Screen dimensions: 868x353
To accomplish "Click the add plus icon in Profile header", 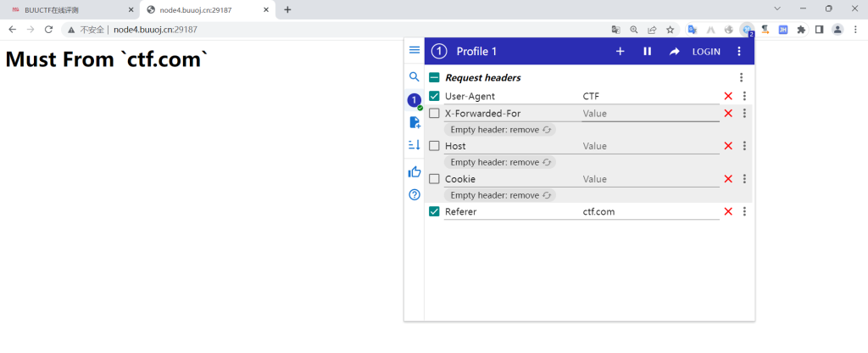I will click(x=620, y=51).
